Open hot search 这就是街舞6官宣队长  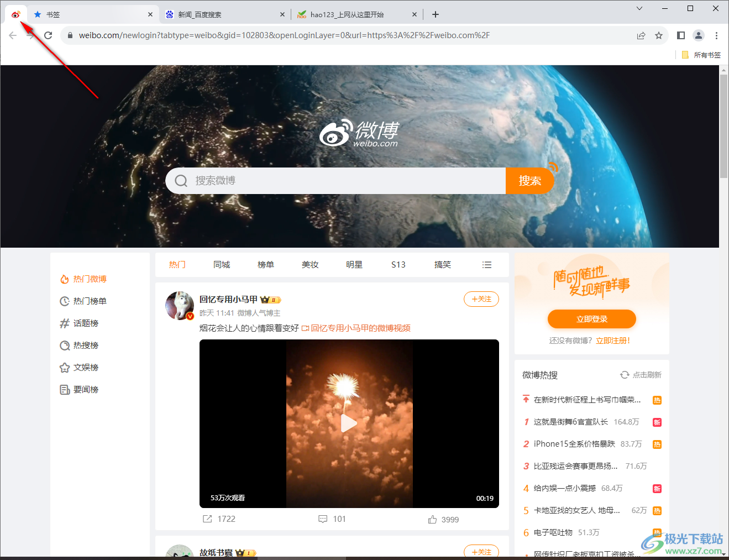pos(570,422)
